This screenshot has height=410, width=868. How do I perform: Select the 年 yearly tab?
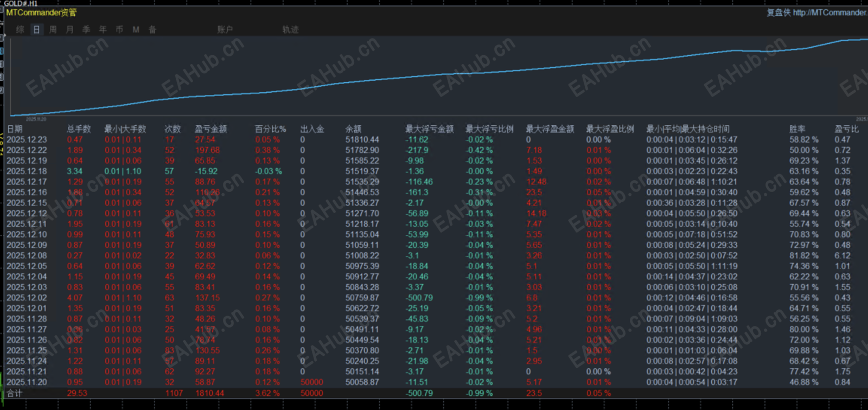(103, 29)
